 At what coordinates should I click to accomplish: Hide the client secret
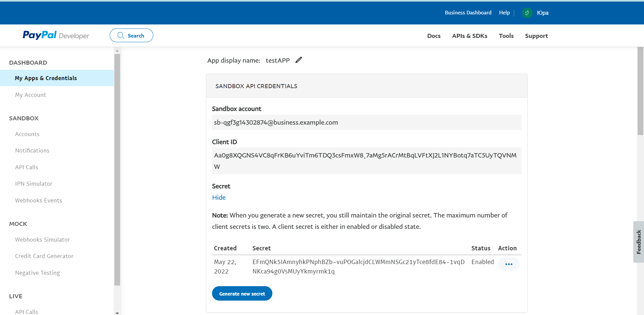click(219, 198)
